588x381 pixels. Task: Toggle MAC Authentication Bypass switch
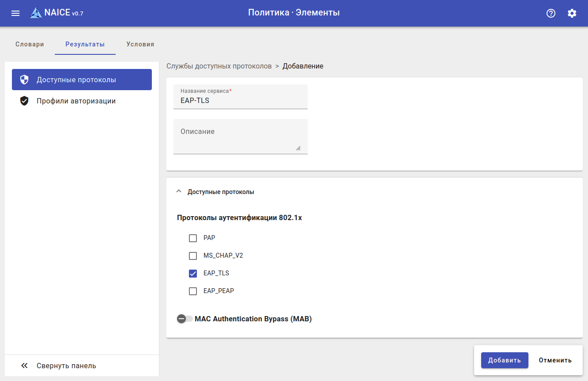(x=185, y=319)
